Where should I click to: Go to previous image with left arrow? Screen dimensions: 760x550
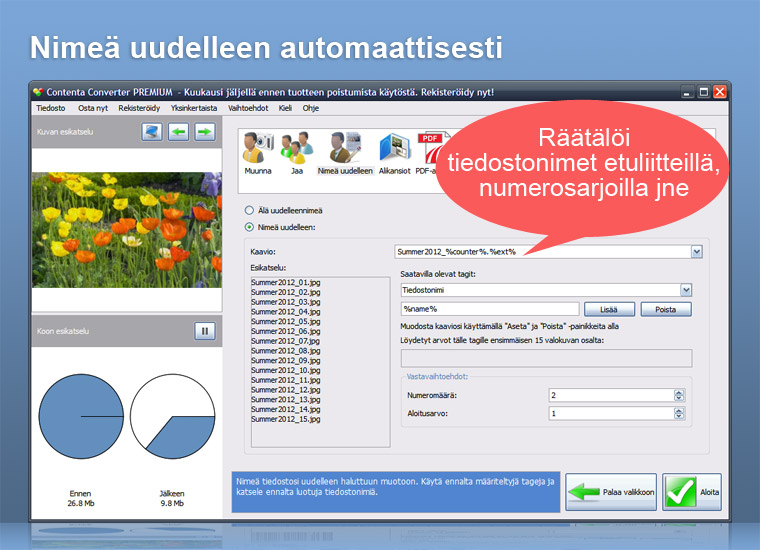178,132
